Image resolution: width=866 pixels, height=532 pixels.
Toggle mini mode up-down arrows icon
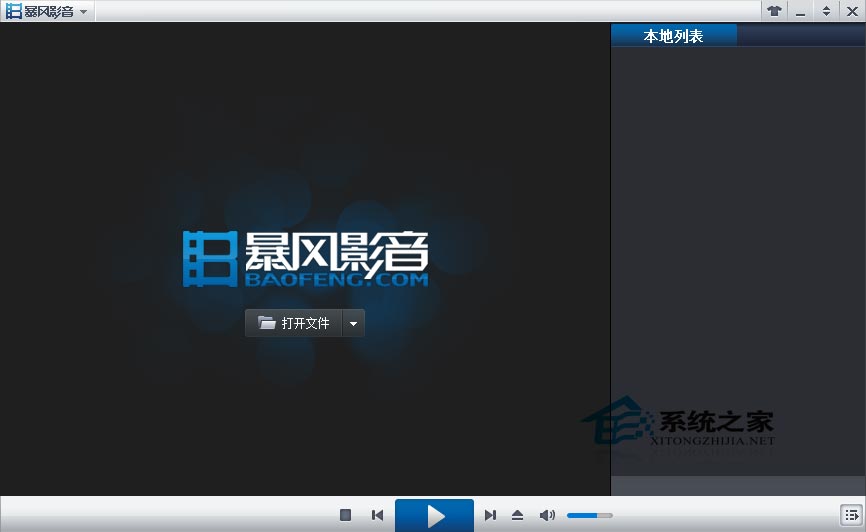pos(826,11)
